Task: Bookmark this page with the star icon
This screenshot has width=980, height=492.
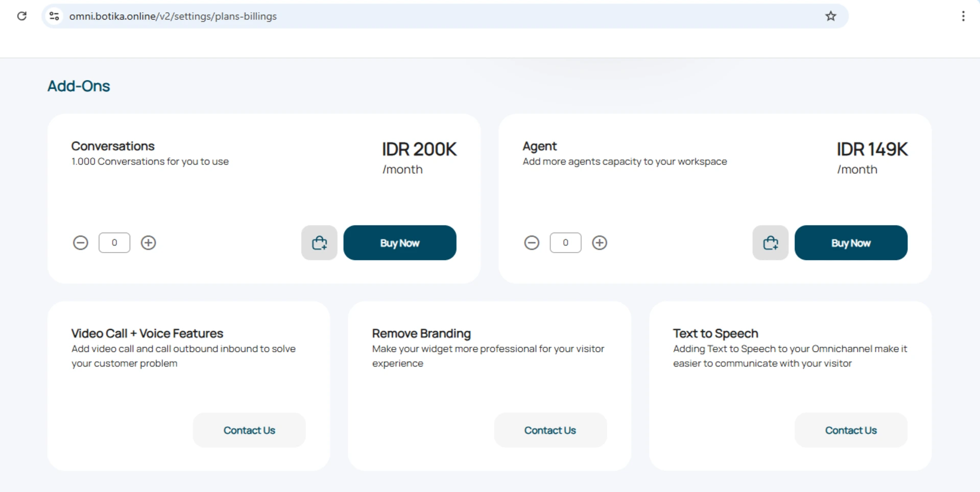Action: pos(831,16)
